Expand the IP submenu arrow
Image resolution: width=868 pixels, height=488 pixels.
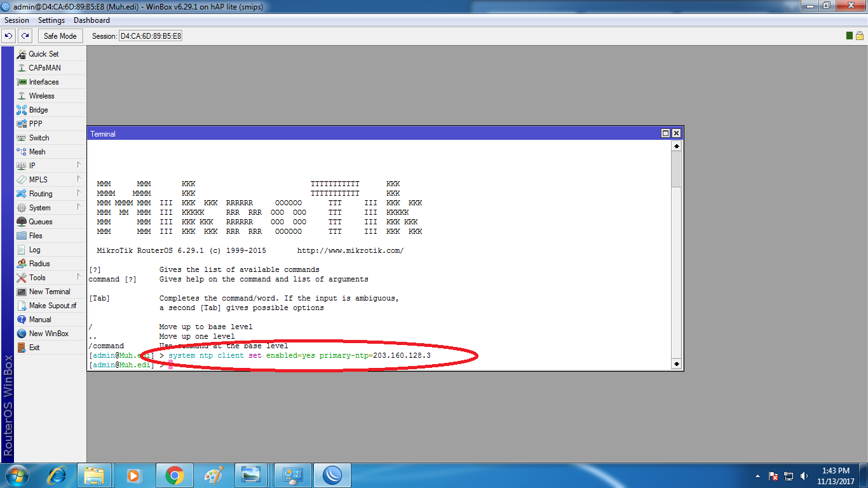click(x=79, y=165)
